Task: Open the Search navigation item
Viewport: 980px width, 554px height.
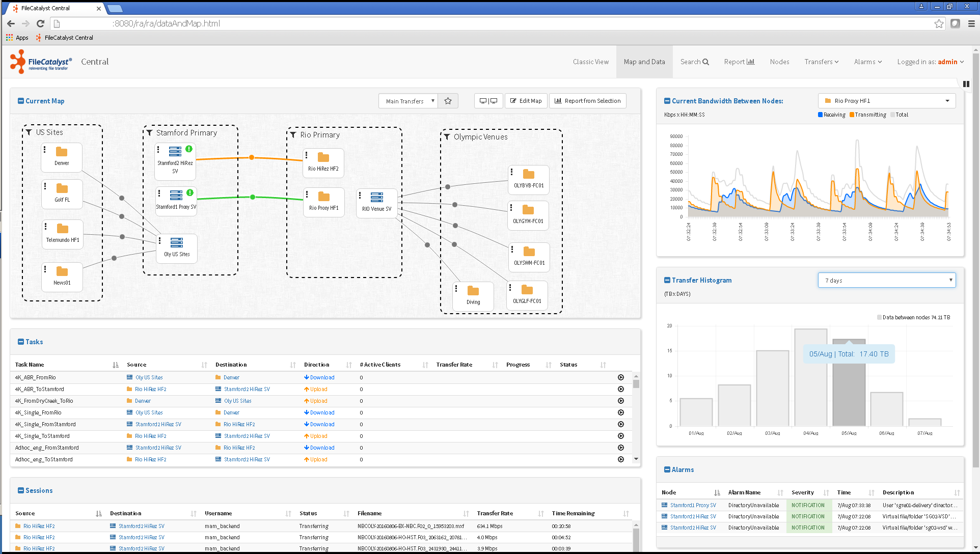Action: [x=695, y=62]
